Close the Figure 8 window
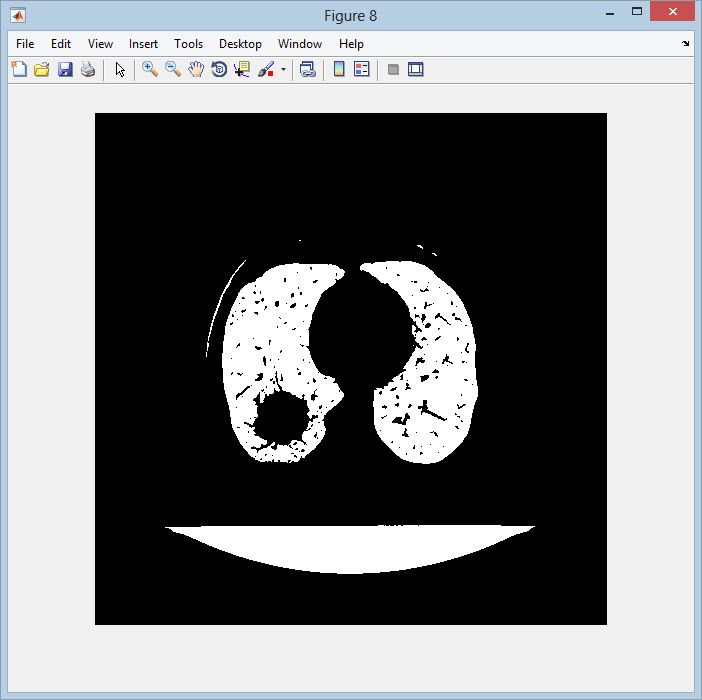This screenshot has height=700, width=702. click(673, 12)
